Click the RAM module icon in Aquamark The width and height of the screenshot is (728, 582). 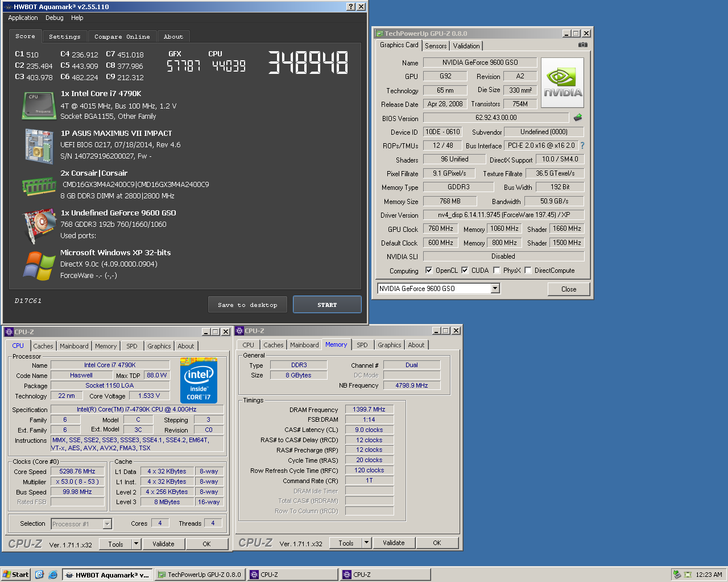39,185
